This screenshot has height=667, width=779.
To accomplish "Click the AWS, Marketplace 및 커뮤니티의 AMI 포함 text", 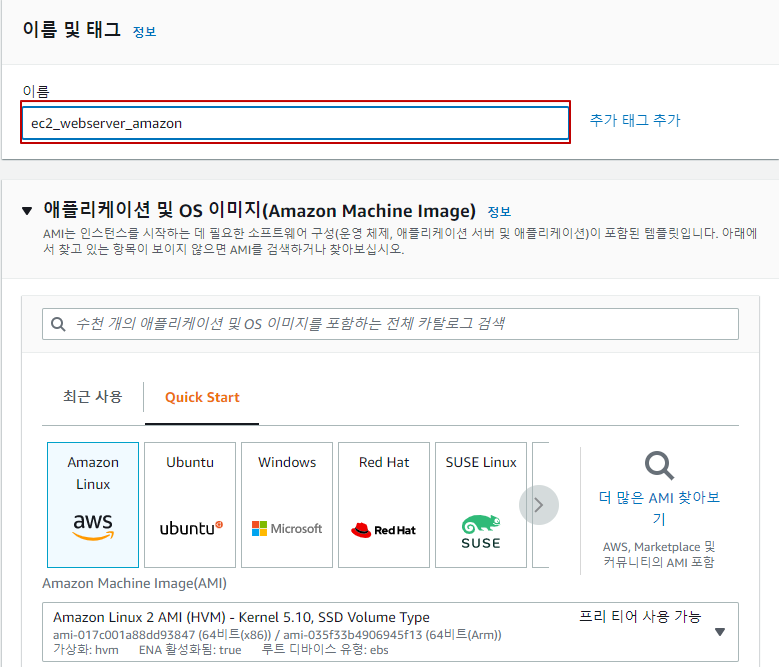I will click(x=659, y=554).
